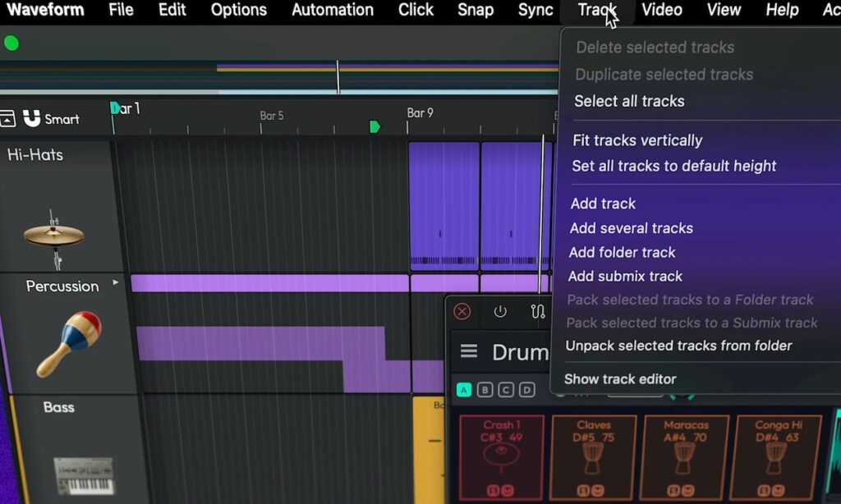Choose Select all tracks
This screenshot has height=504, width=841.
pyautogui.click(x=629, y=101)
